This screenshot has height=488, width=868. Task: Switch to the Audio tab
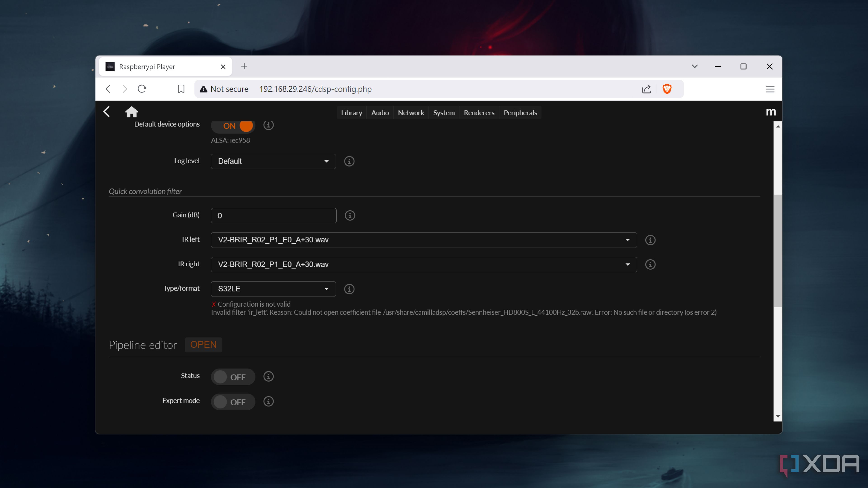[380, 113]
